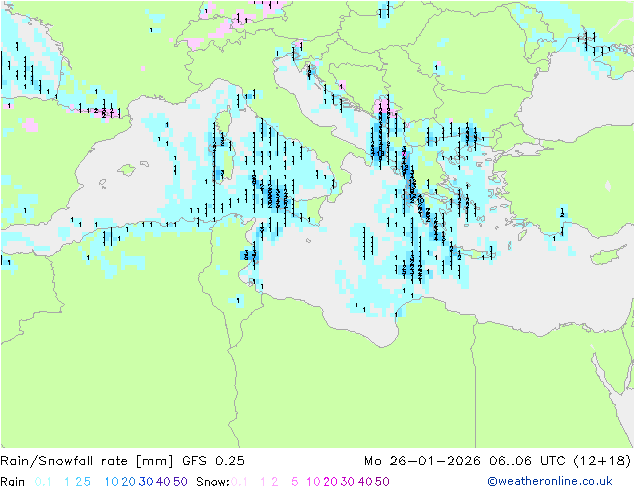Open the ©weatheronline.co.uk link

(x=549, y=482)
